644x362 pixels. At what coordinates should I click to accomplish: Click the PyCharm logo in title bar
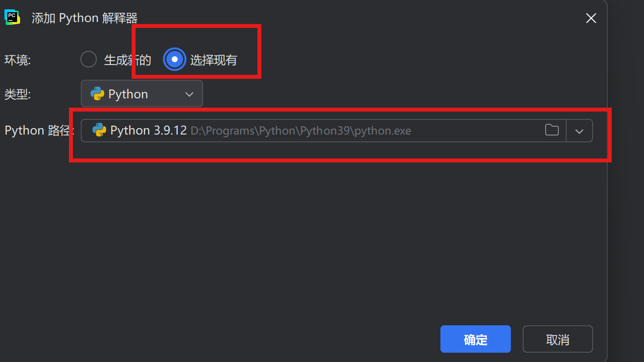tap(12, 18)
